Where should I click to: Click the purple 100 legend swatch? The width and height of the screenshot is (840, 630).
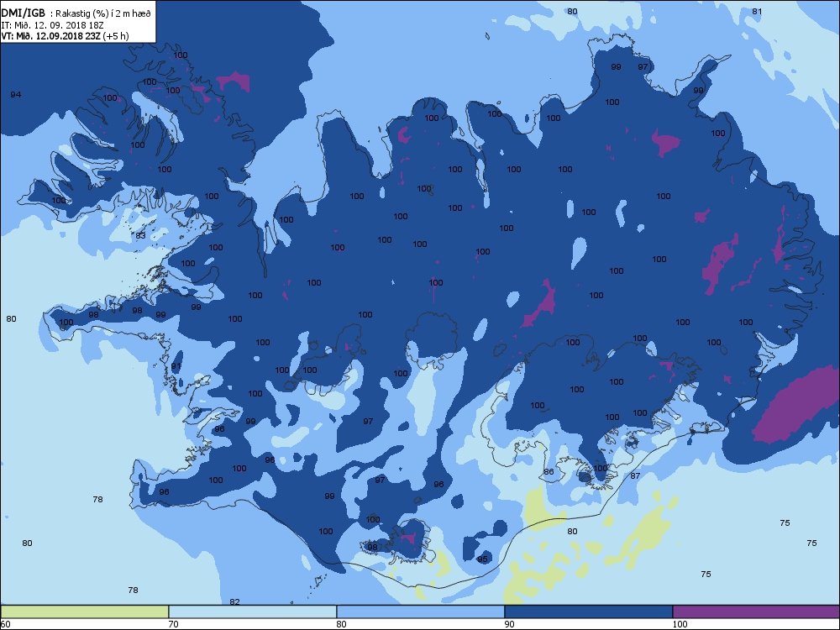(756, 612)
